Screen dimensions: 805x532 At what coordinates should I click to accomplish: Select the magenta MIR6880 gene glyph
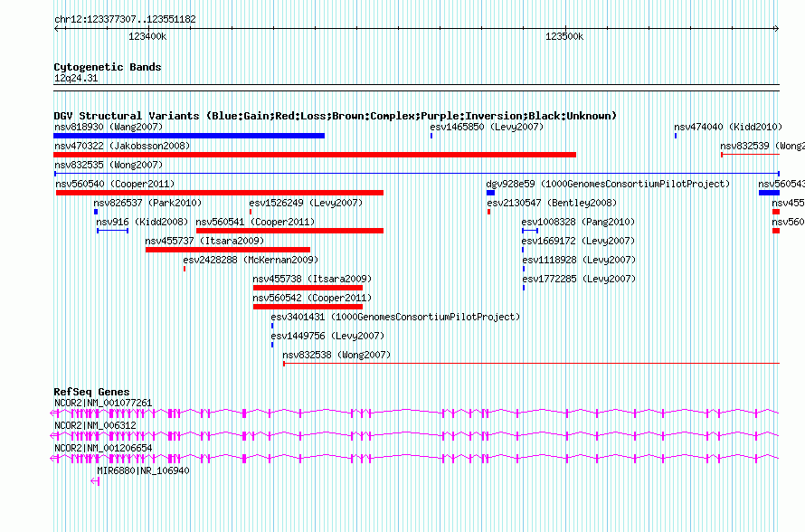click(95, 481)
